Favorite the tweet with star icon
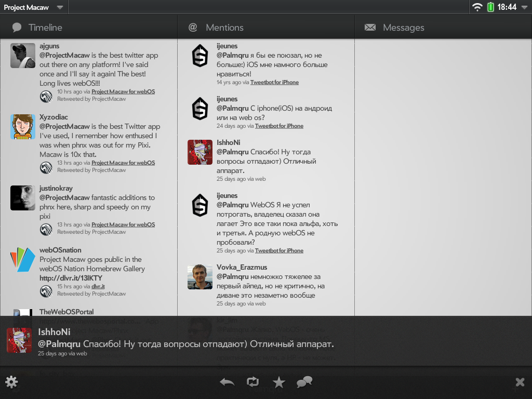The image size is (532, 399). 279,383
